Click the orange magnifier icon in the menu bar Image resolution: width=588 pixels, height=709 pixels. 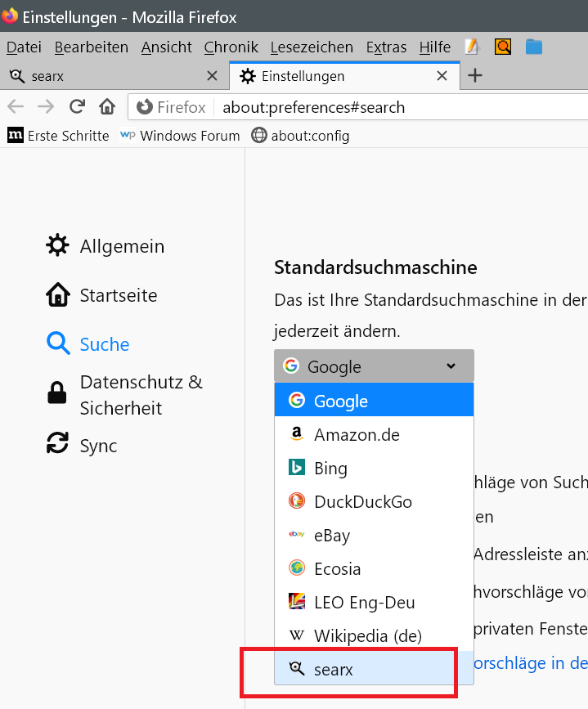click(503, 47)
